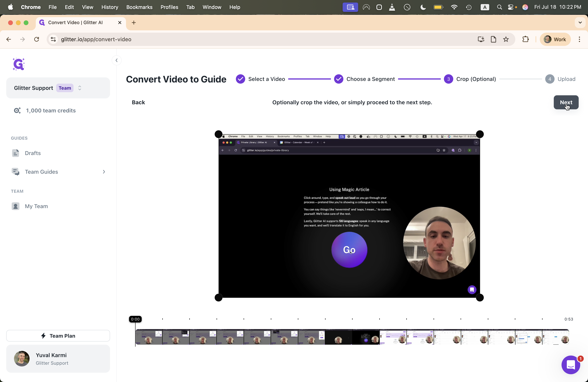588x382 pixels.
Task: Jump to Select a Video step
Action: [x=260, y=79]
